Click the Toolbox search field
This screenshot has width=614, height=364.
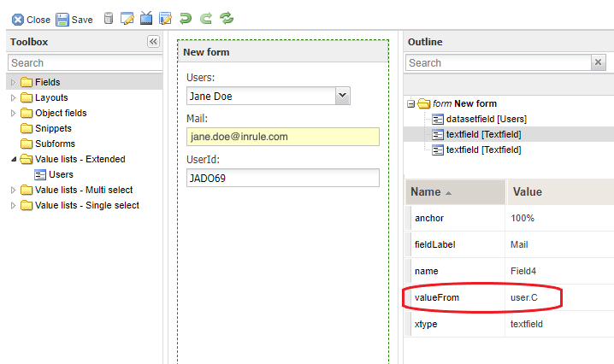click(85, 62)
